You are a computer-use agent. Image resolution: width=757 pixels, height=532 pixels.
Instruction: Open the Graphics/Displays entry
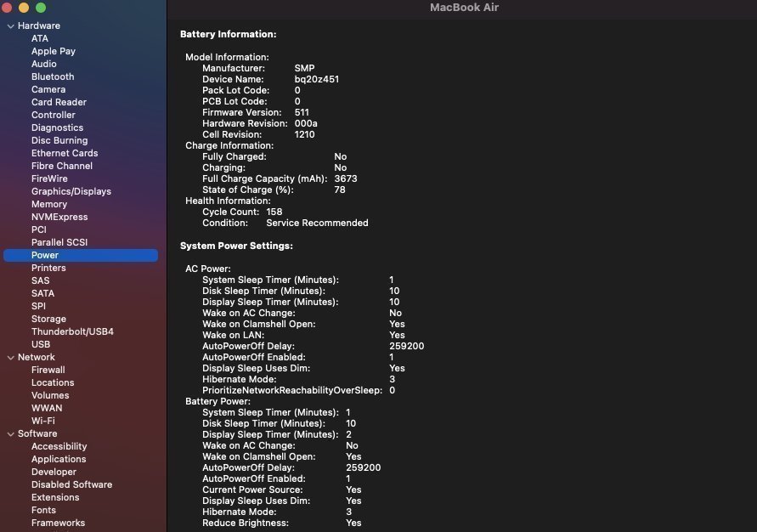pos(71,191)
